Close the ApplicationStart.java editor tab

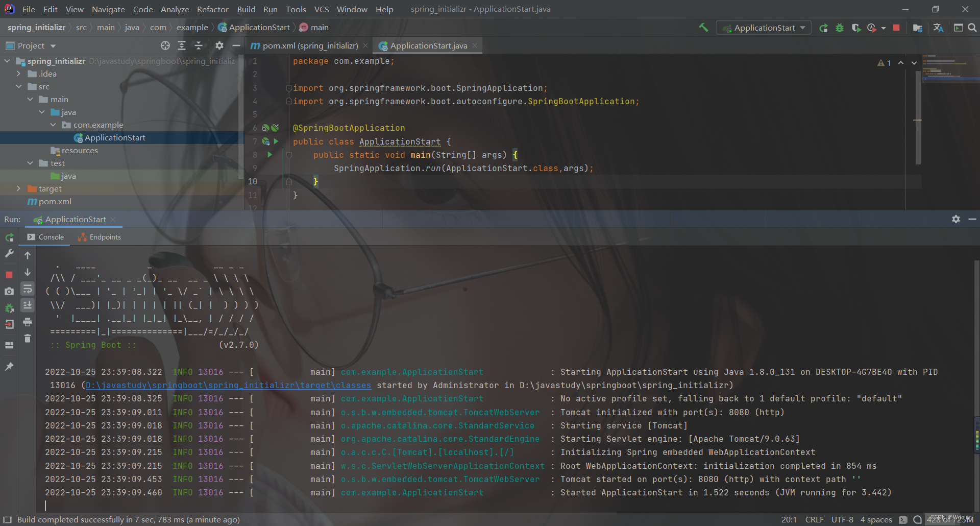(475, 45)
